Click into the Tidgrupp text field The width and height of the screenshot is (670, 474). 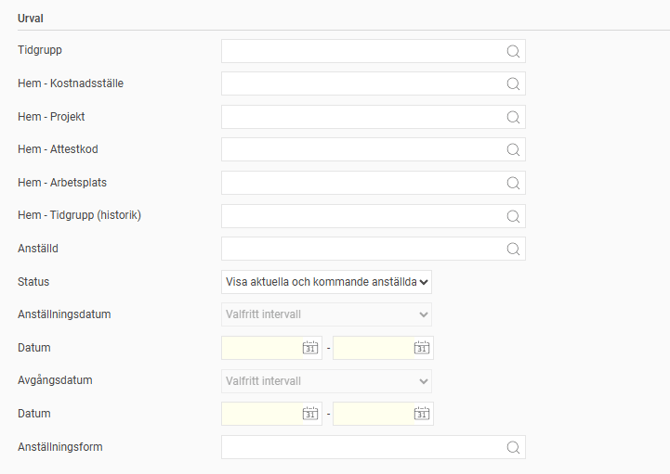[360, 52]
